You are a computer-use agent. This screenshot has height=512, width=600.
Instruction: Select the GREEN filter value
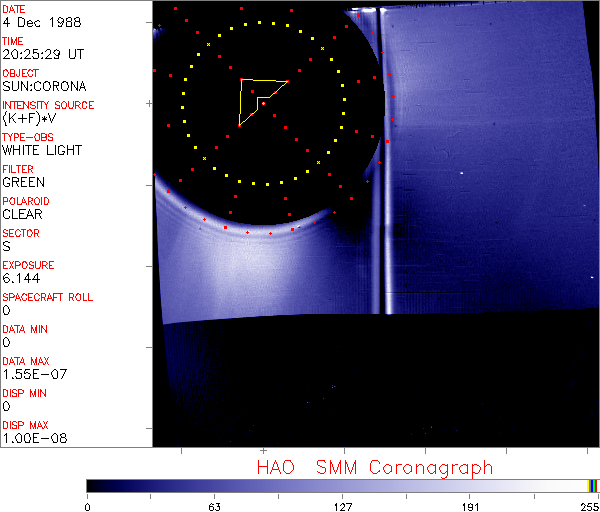pos(24,182)
